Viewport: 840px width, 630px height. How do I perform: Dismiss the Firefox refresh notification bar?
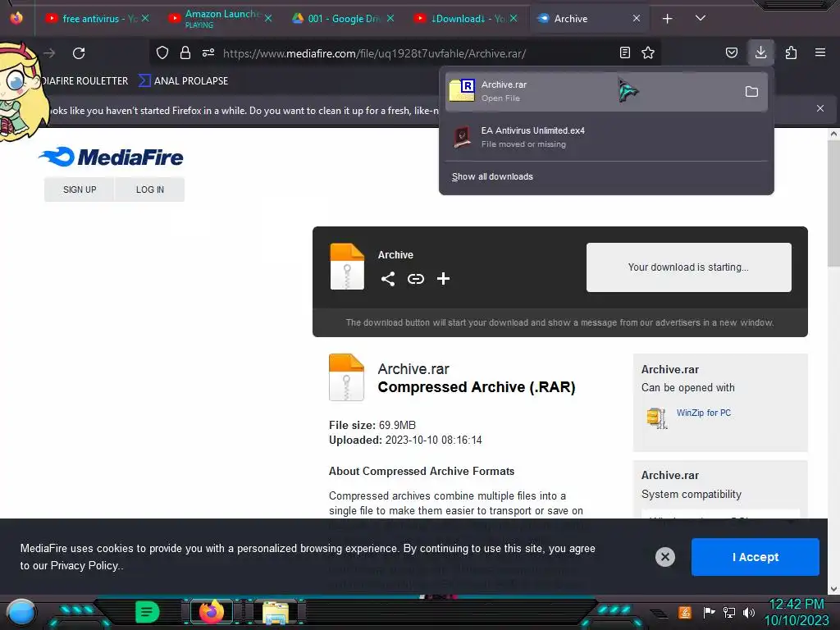pyautogui.click(x=820, y=108)
